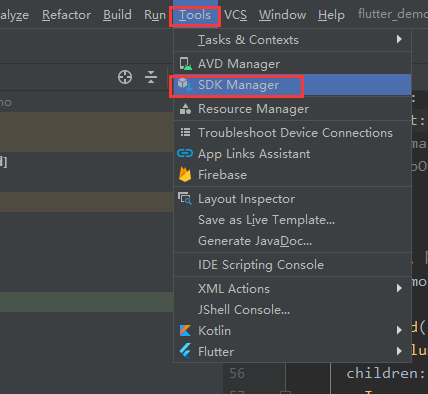Viewport: 428px width, 394px height.
Task: Click the Firebase flame icon
Action: 185,174
